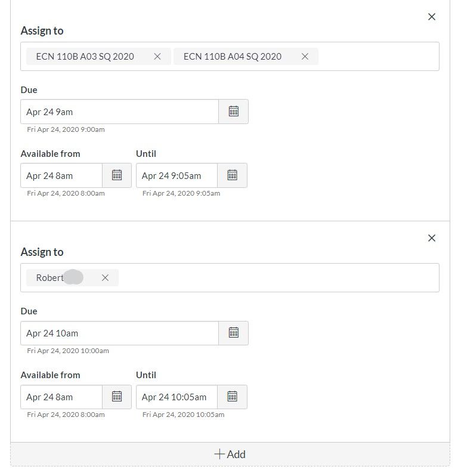458x476 pixels.
Task: Edit the Due field showing Apr 24 9am
Action: [119, 112]
